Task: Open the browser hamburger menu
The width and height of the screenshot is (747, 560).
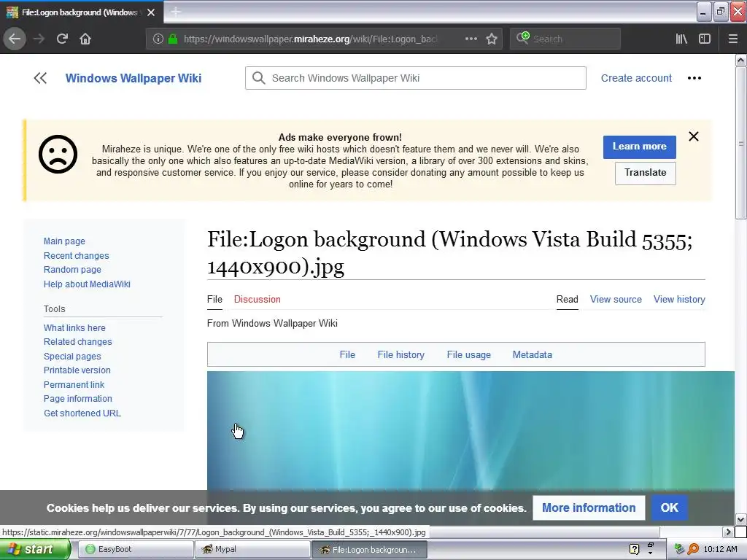Action: [x=732, y=39]
